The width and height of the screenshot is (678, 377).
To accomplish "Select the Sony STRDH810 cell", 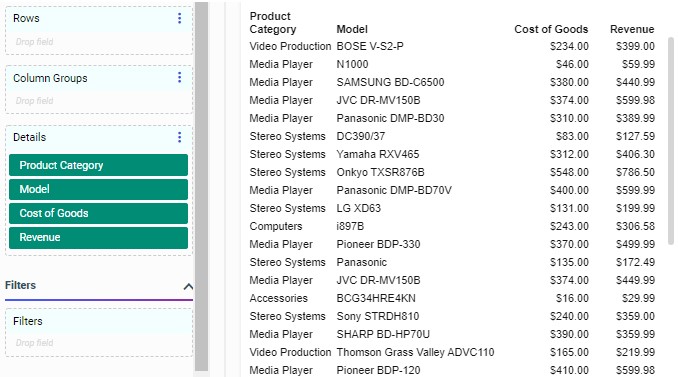I will pyautogui.click(x=378, y=316).
